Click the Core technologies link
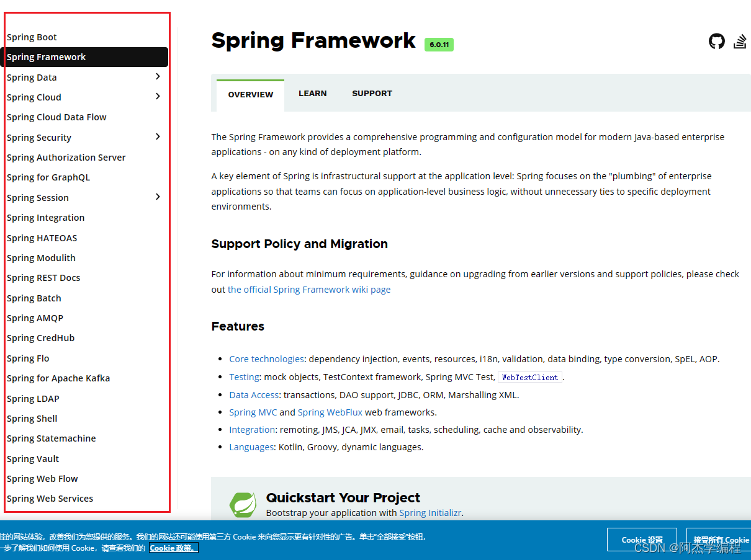Screen dimensions: 751x560 pos(266,358)
